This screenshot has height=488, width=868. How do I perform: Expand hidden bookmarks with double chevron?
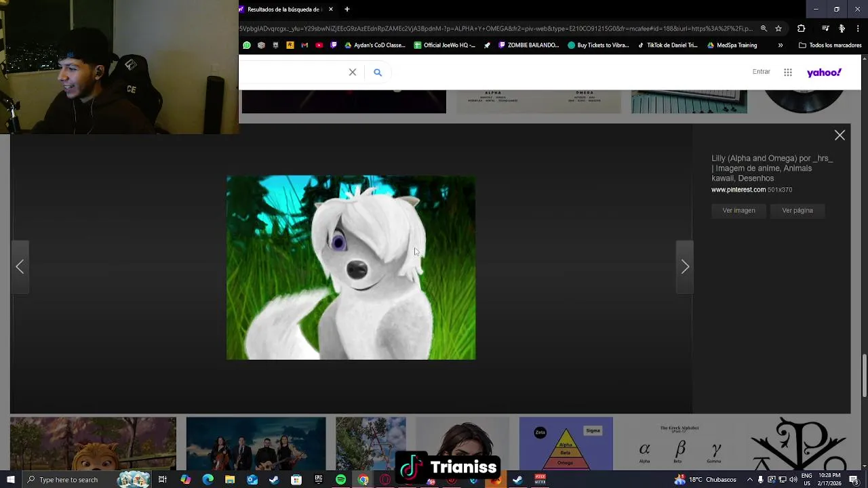781,45
